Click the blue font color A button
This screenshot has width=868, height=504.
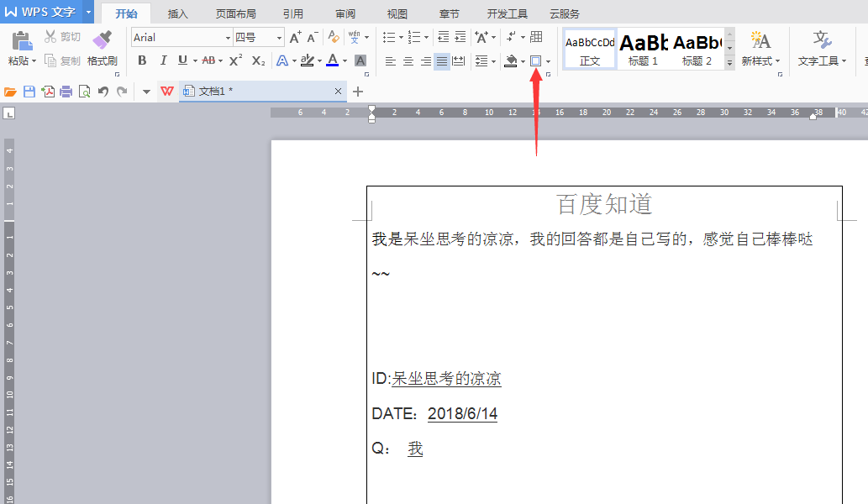tap(332, 60)
